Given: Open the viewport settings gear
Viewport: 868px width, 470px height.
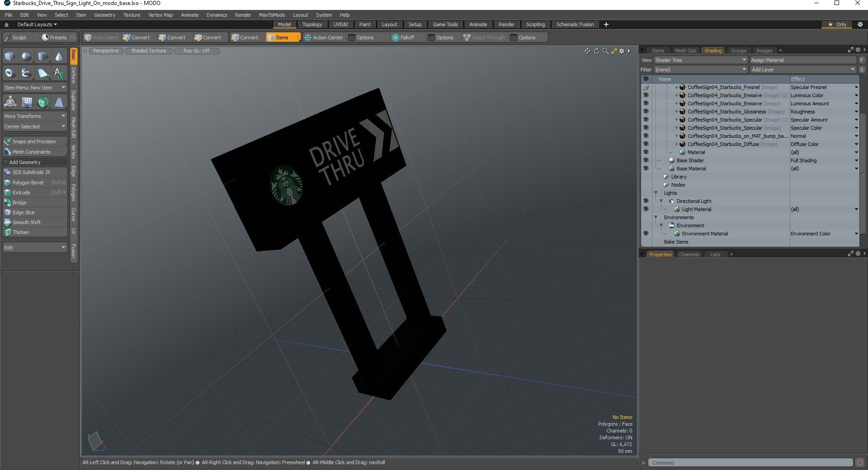Looking at the screenshot, I should (622, 51).
